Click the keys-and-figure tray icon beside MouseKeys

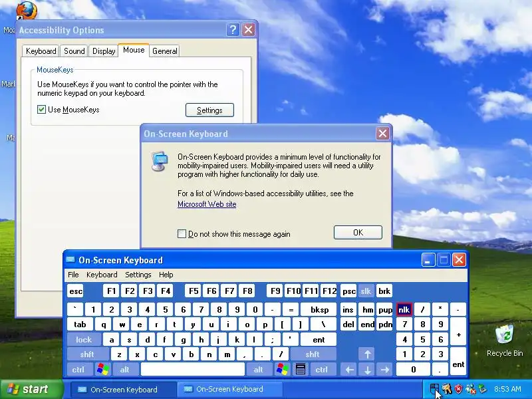446,389
